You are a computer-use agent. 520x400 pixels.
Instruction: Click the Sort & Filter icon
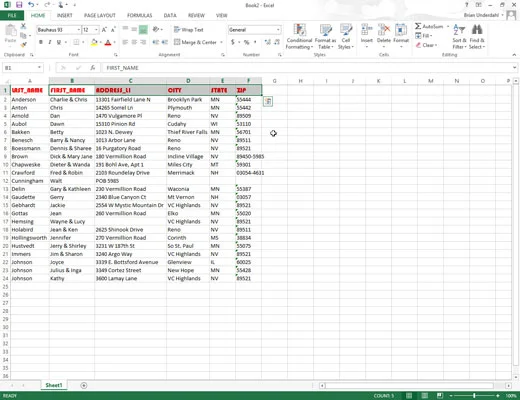pos(459,30)
